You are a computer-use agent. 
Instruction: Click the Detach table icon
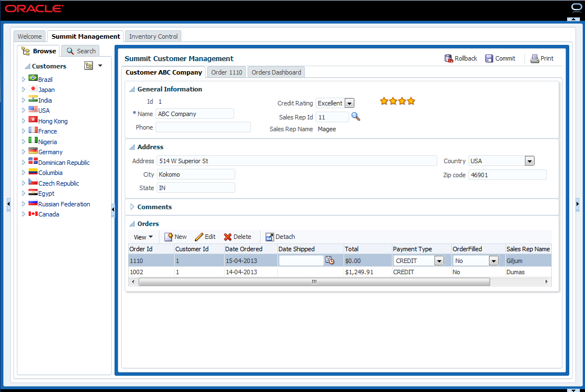coord(269,237)
